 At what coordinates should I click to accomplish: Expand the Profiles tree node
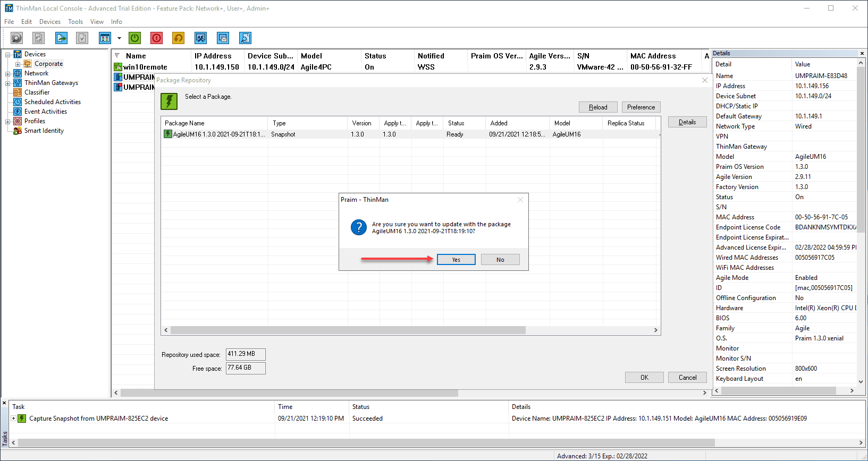pyautogui.click(x=8, y=121)
